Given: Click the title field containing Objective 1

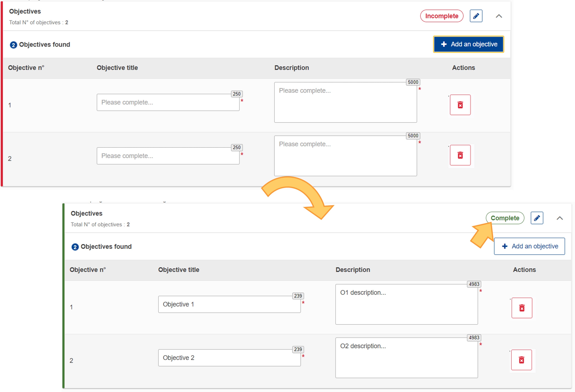Looking at the screenshot, I should point(229,304).
